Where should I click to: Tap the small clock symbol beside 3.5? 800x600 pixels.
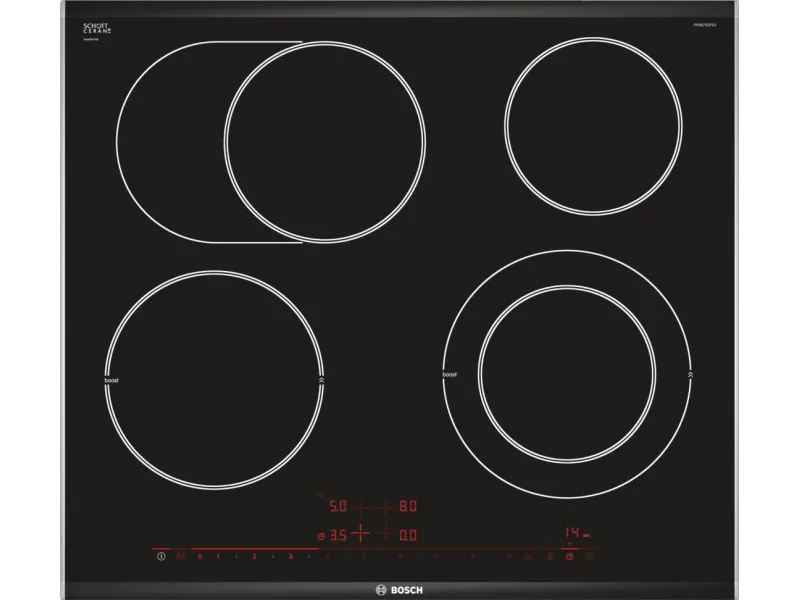pos(321,537)
